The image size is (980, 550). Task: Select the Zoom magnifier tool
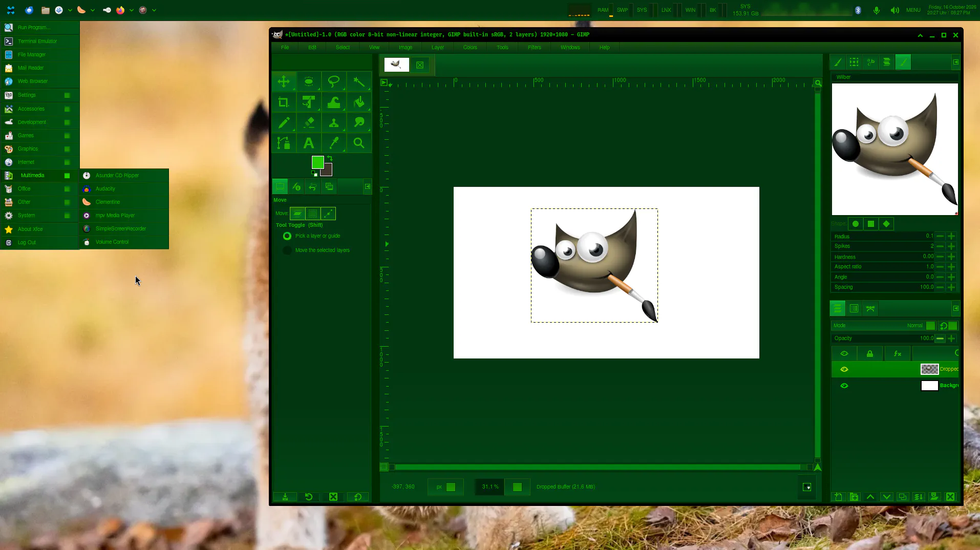click(x=359, y=143)
